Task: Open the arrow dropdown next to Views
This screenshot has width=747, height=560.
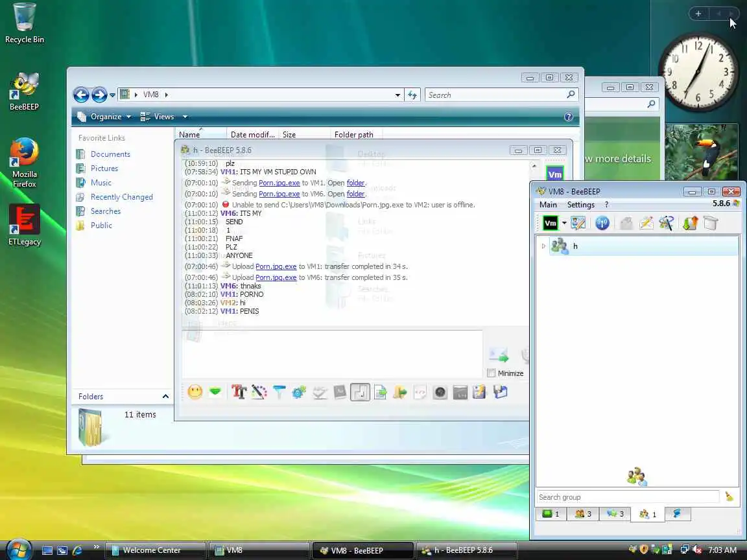Action: [x=185, y=117]
